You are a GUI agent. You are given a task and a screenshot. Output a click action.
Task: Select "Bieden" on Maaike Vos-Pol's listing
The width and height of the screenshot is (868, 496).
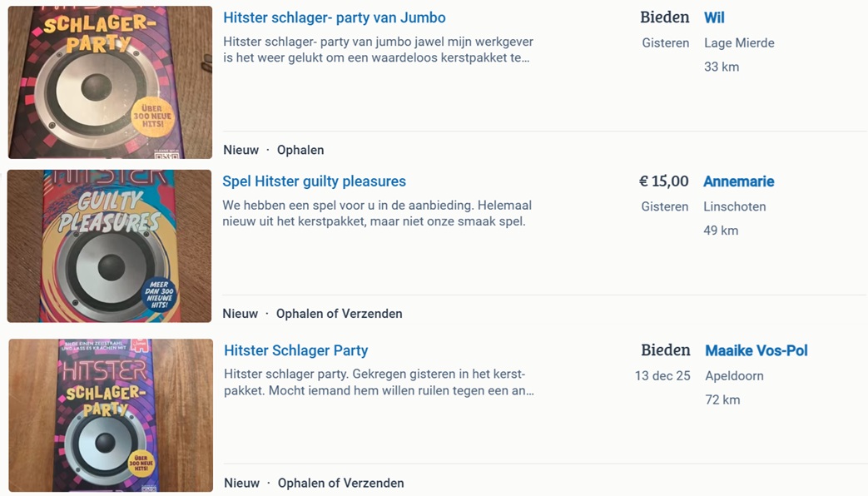665,350
